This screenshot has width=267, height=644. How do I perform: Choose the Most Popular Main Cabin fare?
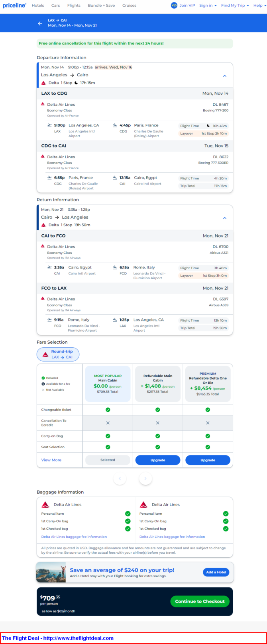(108, 383)
